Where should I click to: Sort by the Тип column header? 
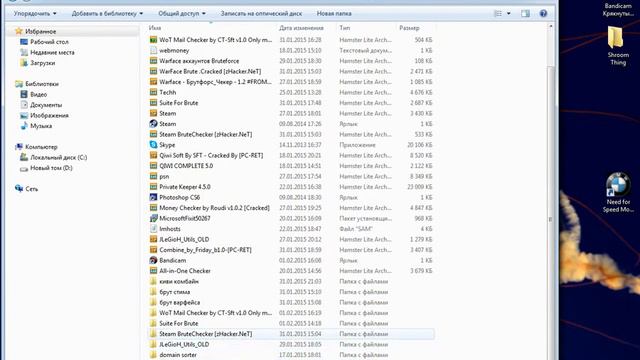coord(344,28)
